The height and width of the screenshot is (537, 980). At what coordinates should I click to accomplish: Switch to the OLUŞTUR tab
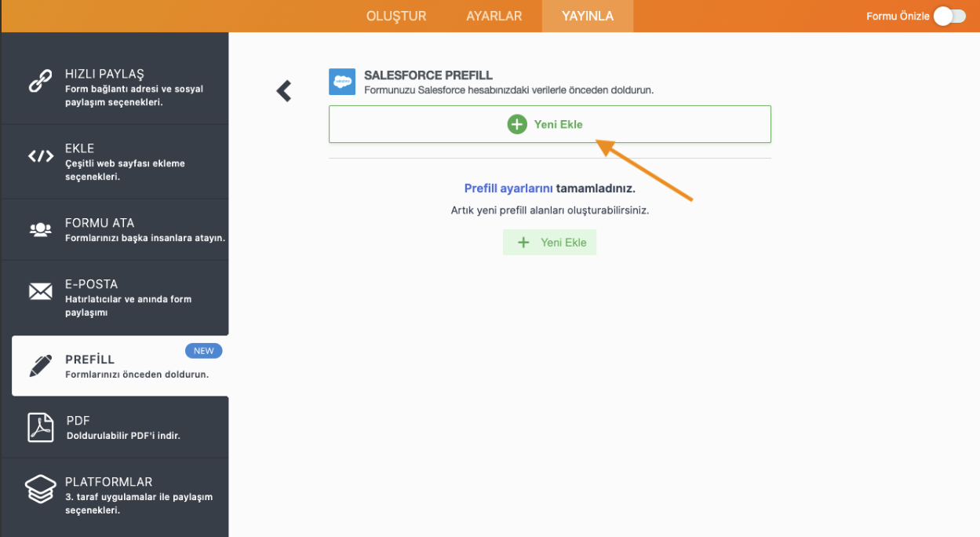[396, 16]
